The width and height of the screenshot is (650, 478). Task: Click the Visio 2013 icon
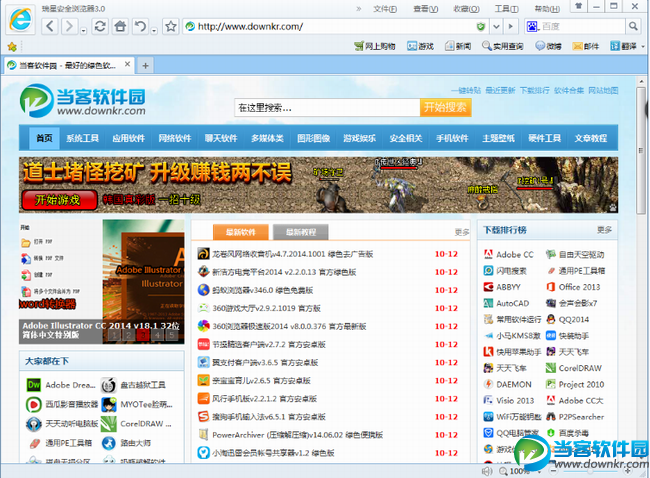[488, 400]
